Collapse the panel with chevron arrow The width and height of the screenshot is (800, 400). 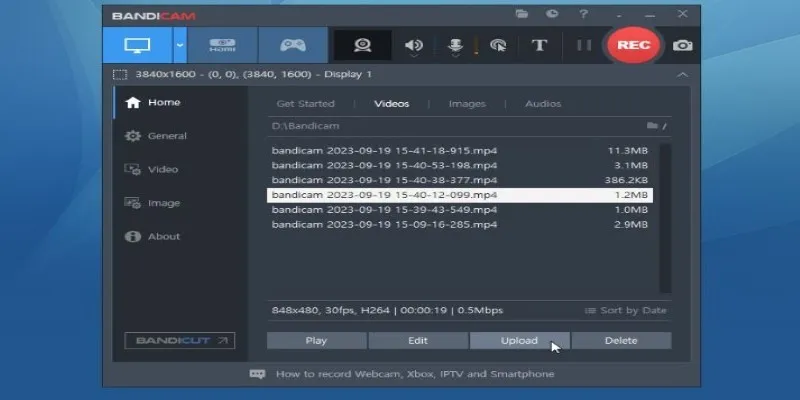click(x=682, y=75)
